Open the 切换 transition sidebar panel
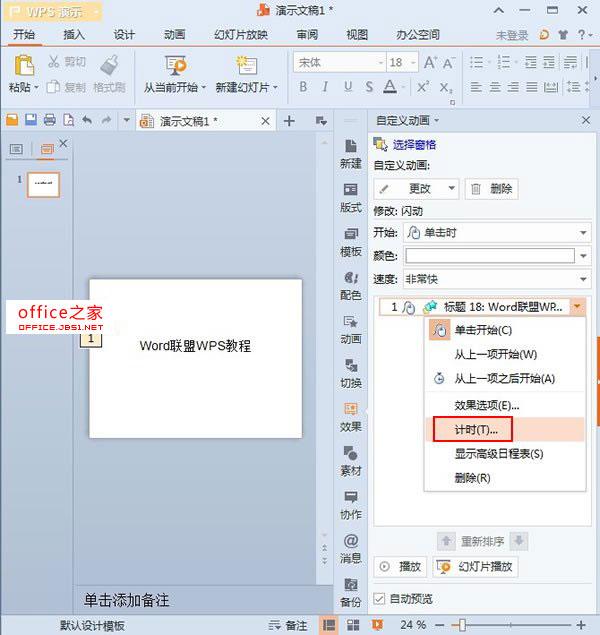Image resolution: width=600 pixels, height=635 pixels. pyautogui.click(x=351, y=373)
